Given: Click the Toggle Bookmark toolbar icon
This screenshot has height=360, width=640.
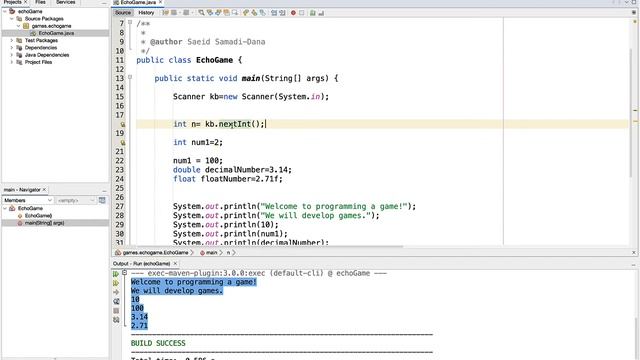Looking at the screenshot, I should pos(263,13).
